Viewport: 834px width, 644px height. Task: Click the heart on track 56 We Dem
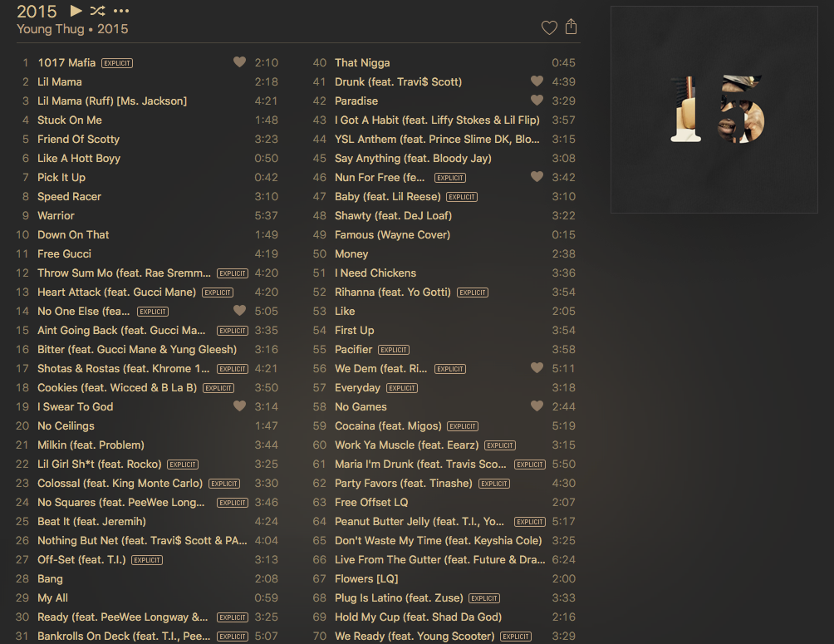[537, 368]
